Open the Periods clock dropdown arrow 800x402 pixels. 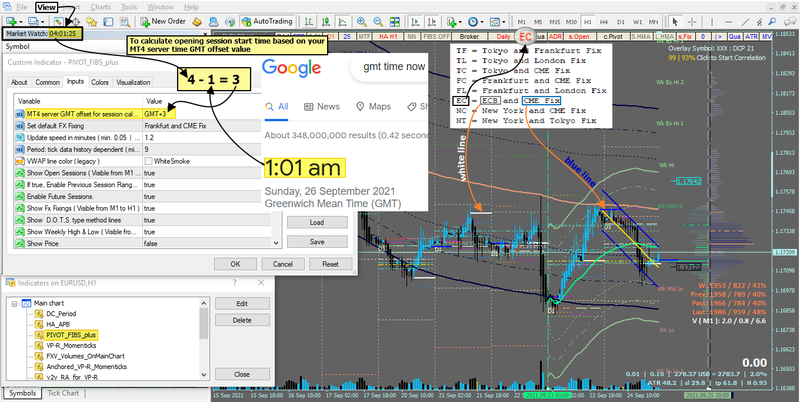pos(482,22)
